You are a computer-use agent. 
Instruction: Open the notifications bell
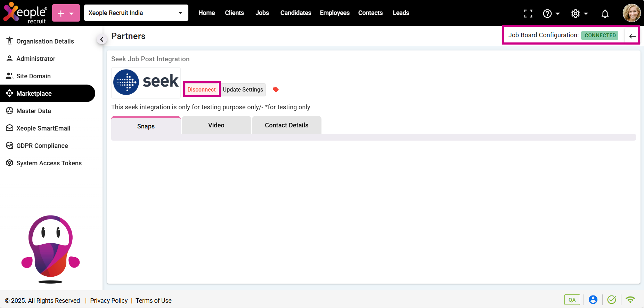tap(605, 14)
